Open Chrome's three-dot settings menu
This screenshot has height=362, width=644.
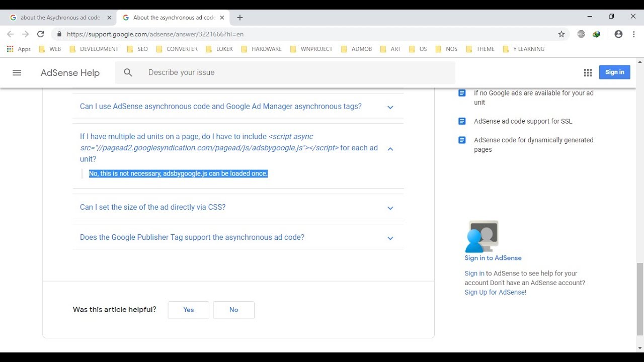(633, 34)
